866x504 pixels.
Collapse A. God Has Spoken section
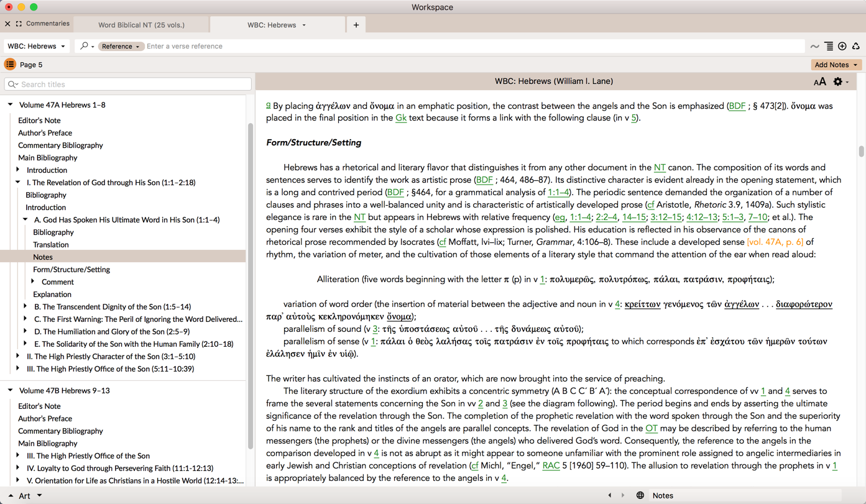[x=25, y=219]
